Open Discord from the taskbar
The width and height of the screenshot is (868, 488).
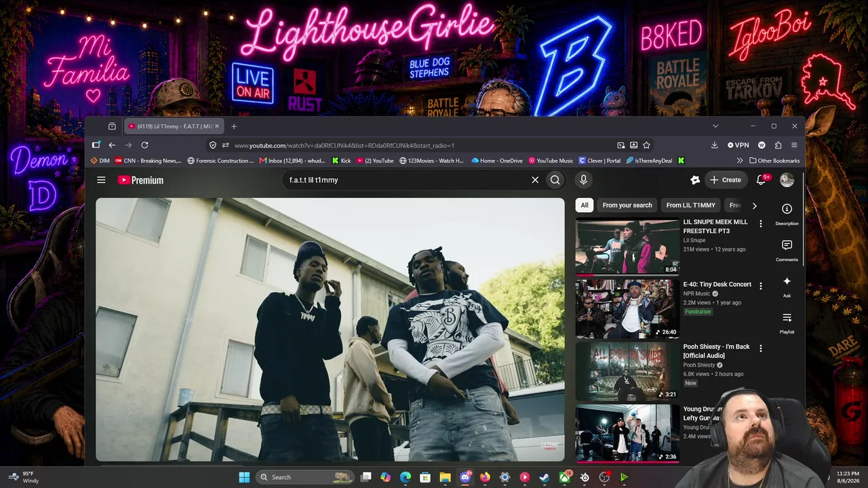[x=465, y=477]
